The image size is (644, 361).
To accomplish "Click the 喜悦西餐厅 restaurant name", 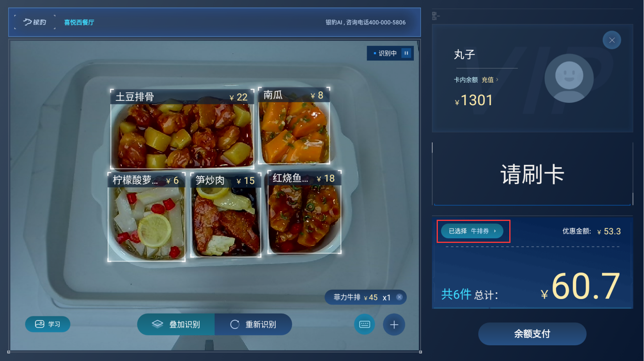I will (79, 22).
